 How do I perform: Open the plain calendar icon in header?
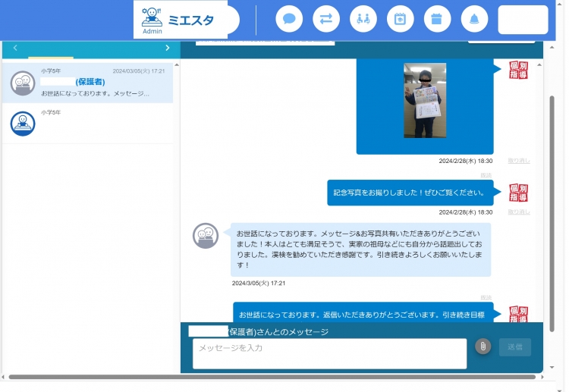[436, 19]
